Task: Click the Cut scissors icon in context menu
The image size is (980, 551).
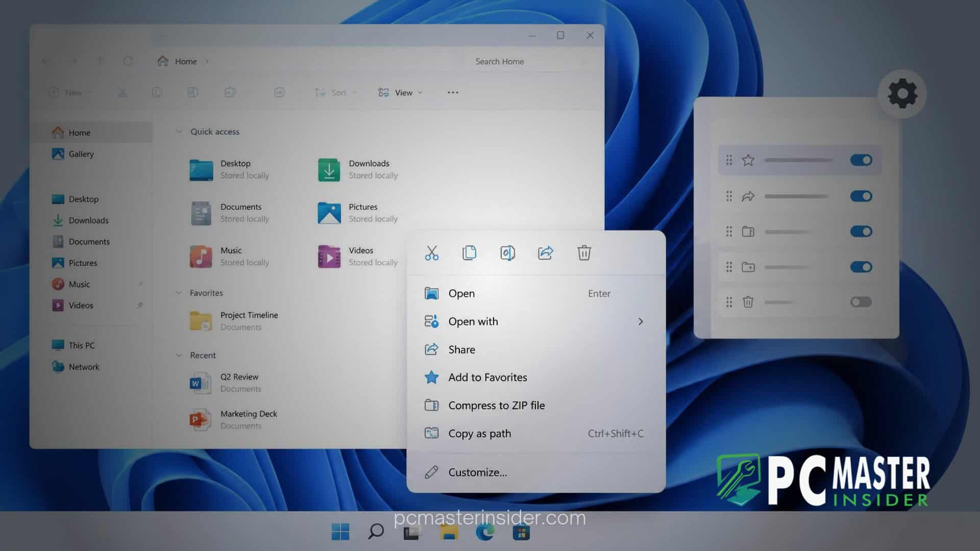Action: pyautogui.click(x=432, y=253)
